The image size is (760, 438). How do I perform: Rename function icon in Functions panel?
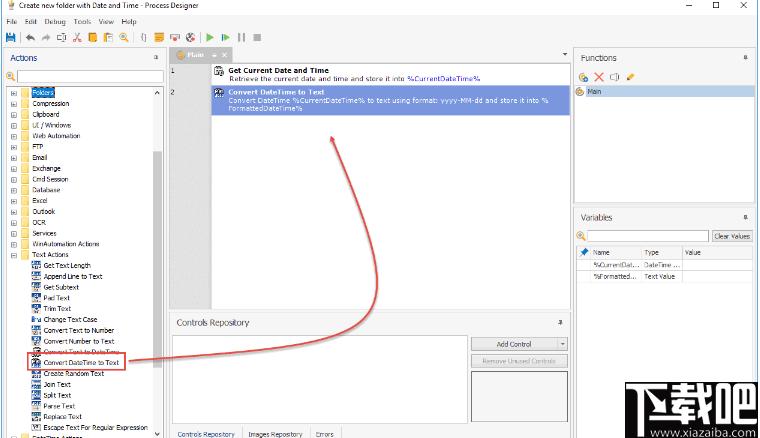coord(615,77)
